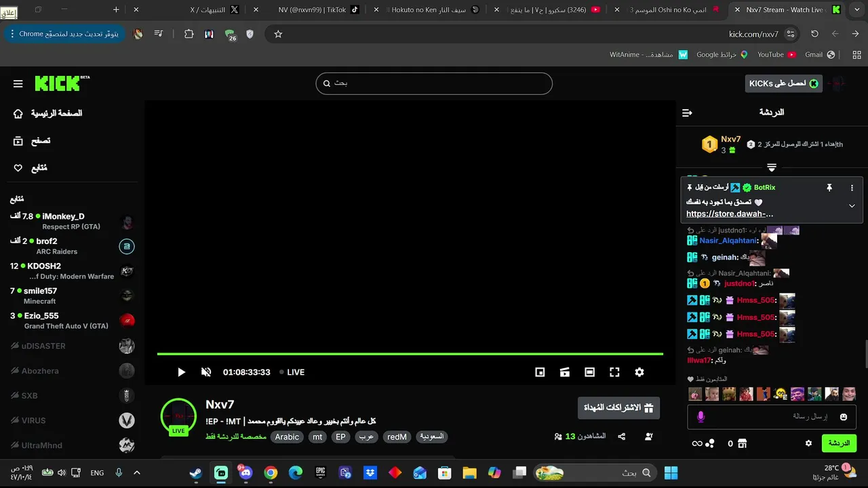Click Nasir_Alqahtani username in chat
868x488 pixels.
[728, 241]
